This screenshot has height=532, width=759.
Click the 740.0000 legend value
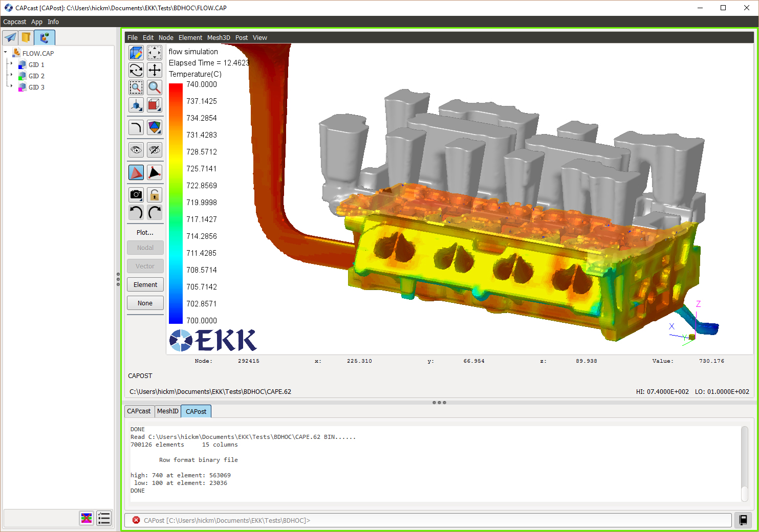202,84
